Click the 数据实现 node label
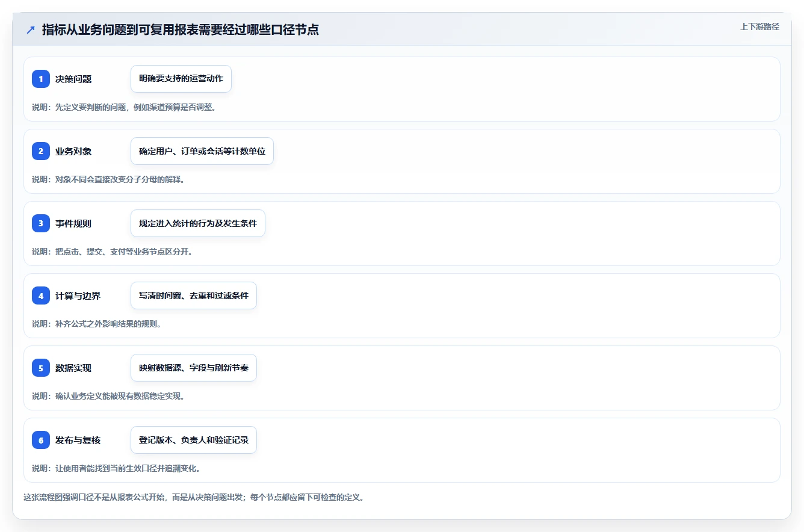 tap(73, 368)
